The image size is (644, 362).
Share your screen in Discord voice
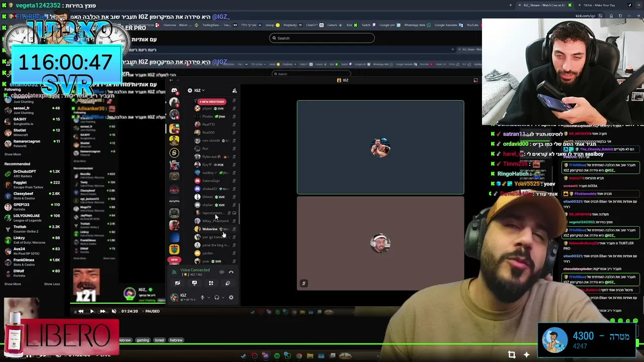point(194,283)
